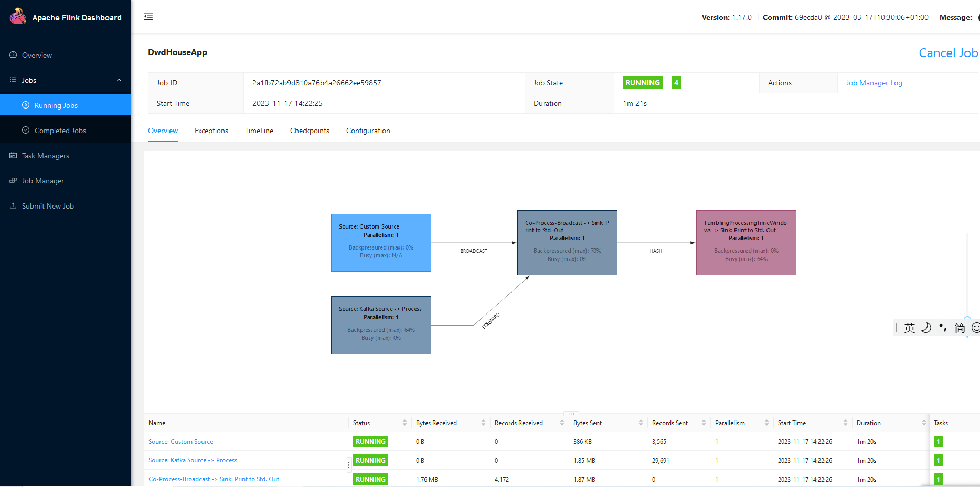Image resolution: width=980 pixels, height=487 pixels.
Task: Sort the table by Status column
Action: [404, 423]
